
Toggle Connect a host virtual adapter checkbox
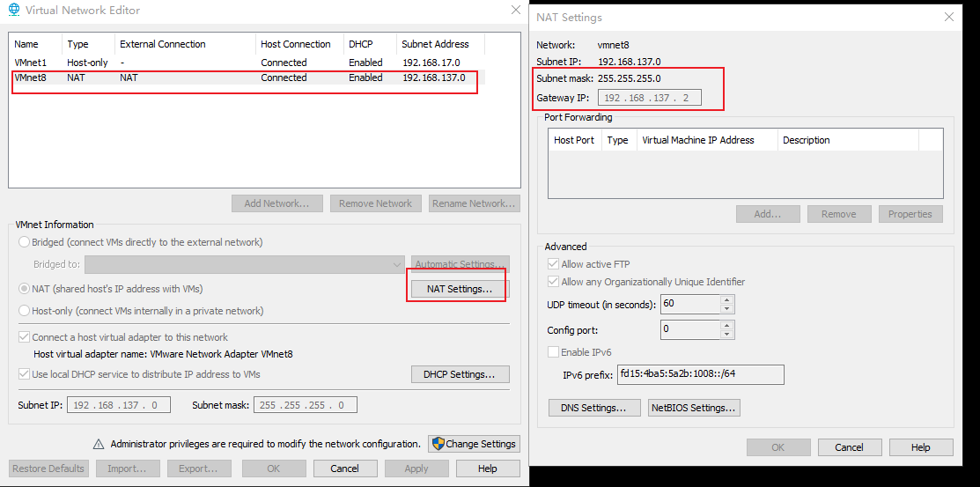point(25,337)
